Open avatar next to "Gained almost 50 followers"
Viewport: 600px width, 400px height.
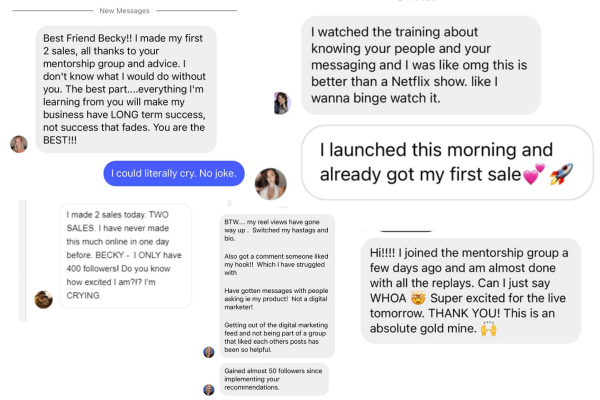click(209, 390)
